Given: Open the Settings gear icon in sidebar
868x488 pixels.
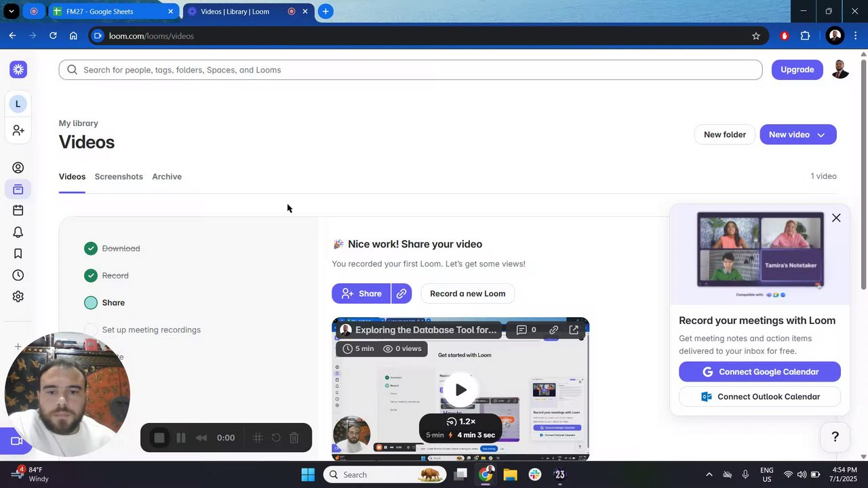Looking at the screenshot, I should click(x=18, y=296).
